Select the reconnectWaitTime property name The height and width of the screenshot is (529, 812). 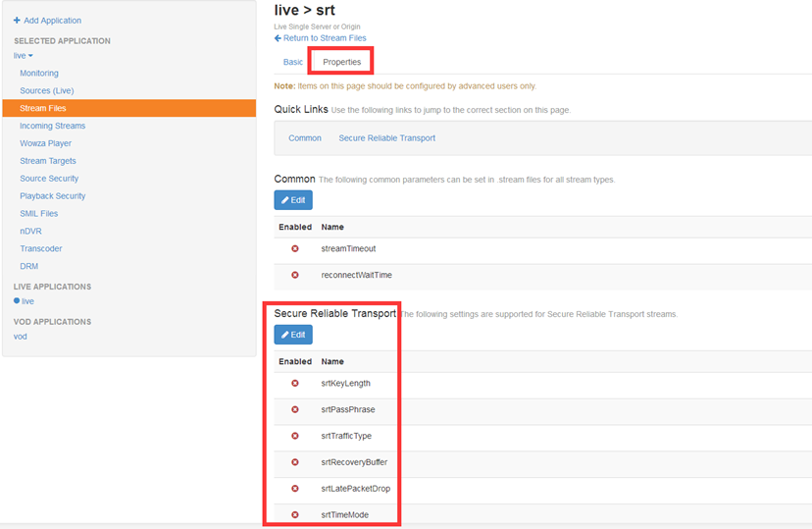click(356, 275)
